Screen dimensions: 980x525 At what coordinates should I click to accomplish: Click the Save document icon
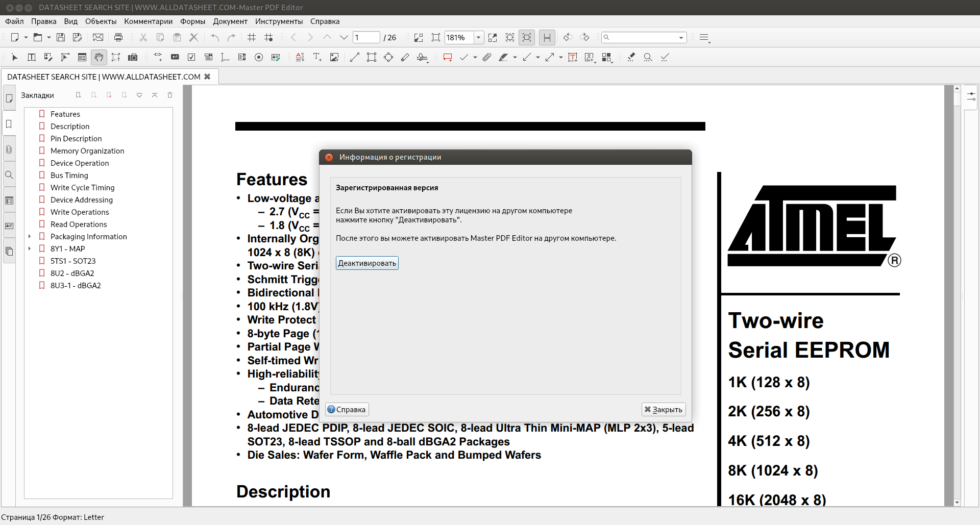tap(61, 37)
